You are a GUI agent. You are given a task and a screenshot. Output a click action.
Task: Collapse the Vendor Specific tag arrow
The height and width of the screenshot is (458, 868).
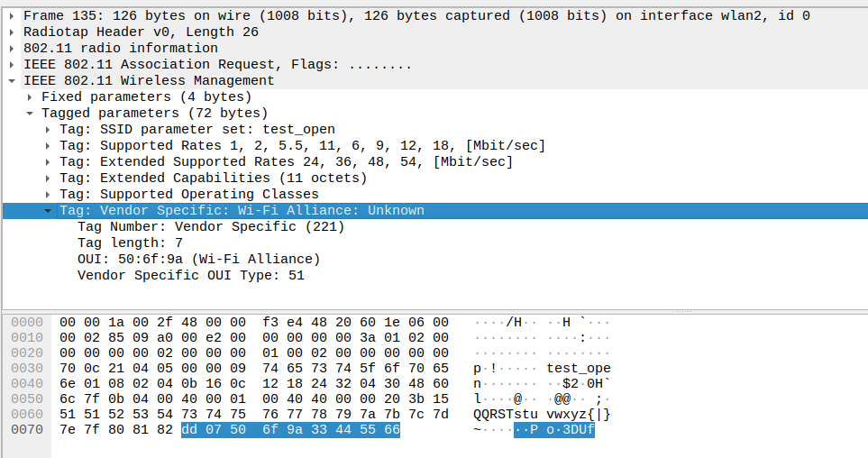tap(48, 210)
